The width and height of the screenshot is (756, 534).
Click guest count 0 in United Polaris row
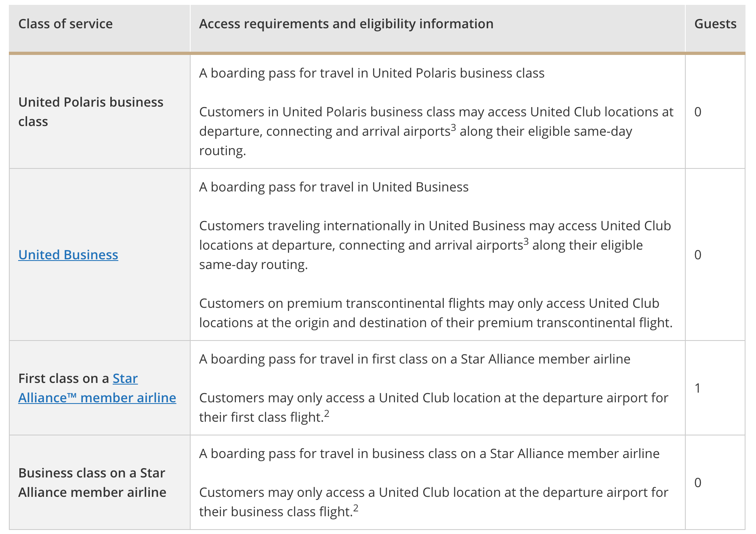click(x=698, y=112)
